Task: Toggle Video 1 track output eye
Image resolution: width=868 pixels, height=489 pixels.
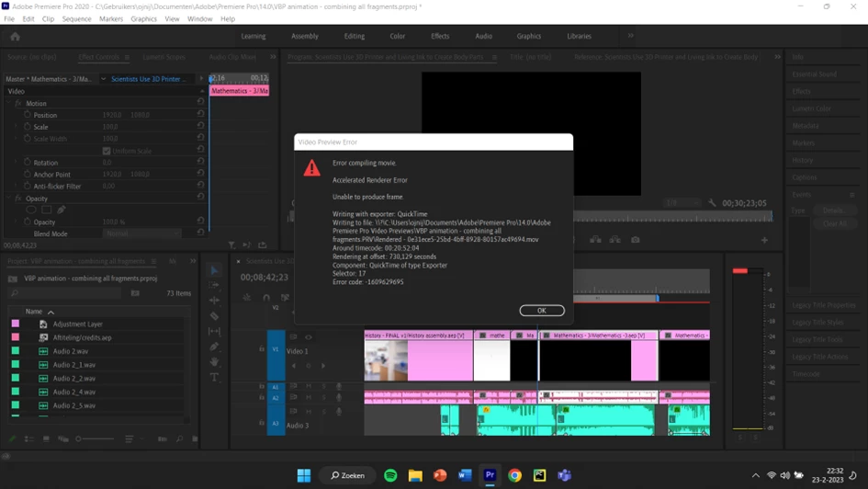Action: click(x=309, y=336)
